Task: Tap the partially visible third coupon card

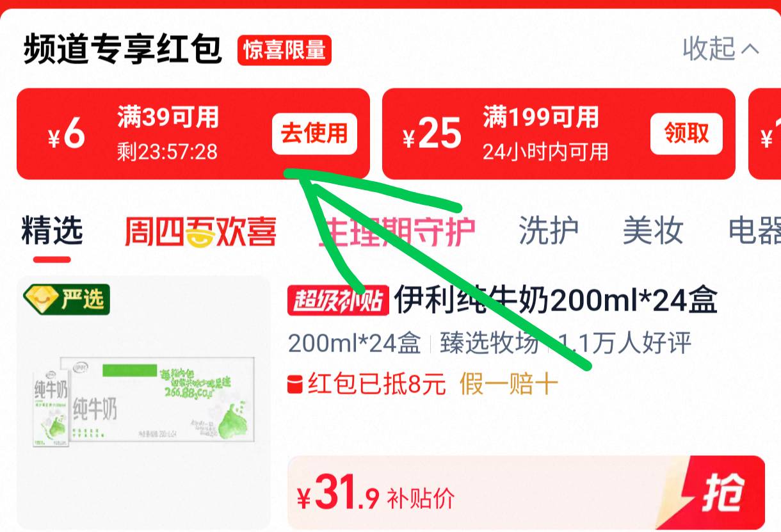Action: coord(764,134)
